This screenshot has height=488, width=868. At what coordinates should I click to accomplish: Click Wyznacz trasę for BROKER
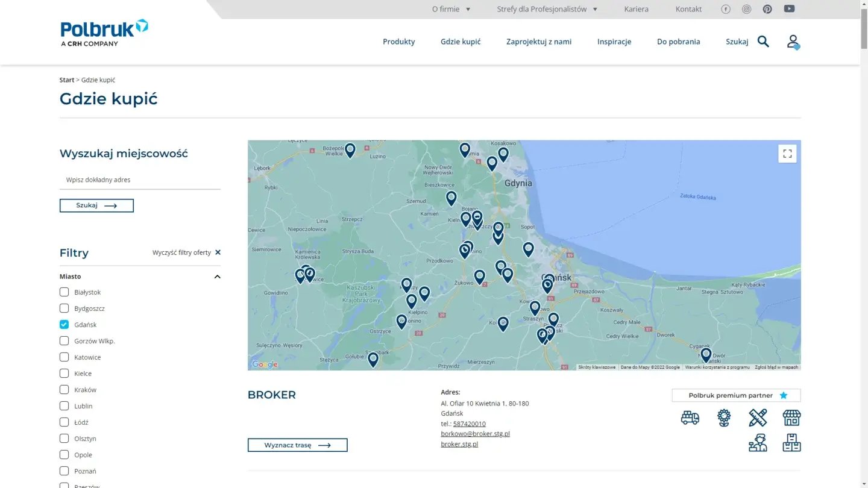tap(298, 445)
